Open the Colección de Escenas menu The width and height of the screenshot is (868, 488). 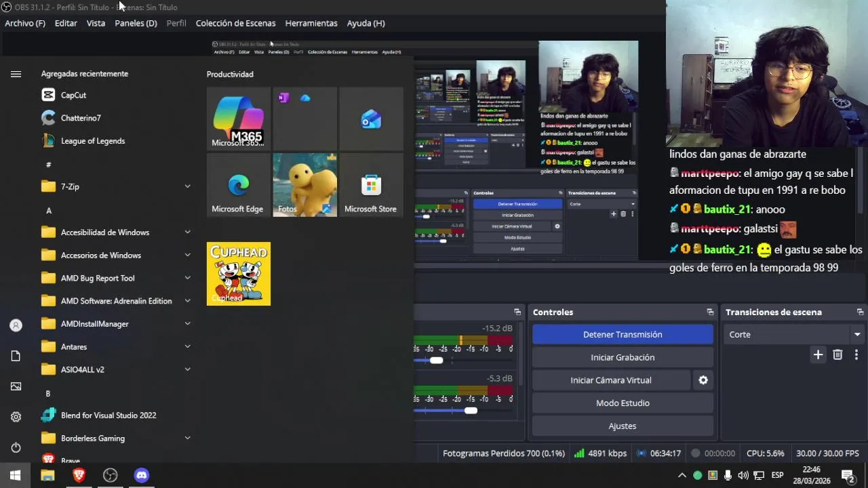click(235, 23)
